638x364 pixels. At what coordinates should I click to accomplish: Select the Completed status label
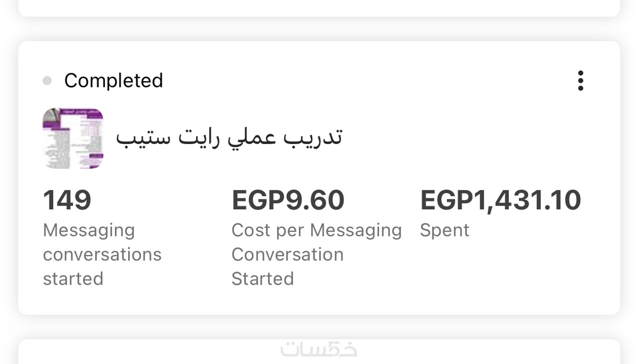click(113, 81)
